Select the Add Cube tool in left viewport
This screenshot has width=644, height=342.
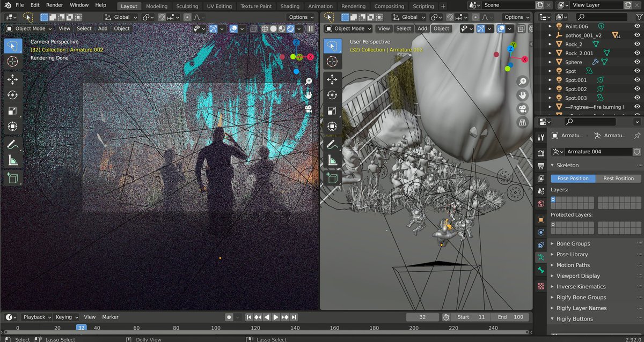point(12,178)
